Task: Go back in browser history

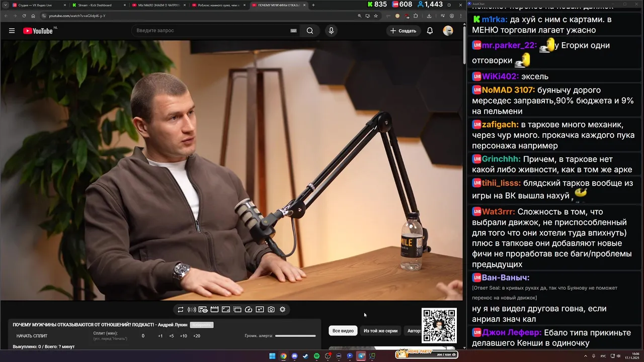Action: [x=6, y=16]
